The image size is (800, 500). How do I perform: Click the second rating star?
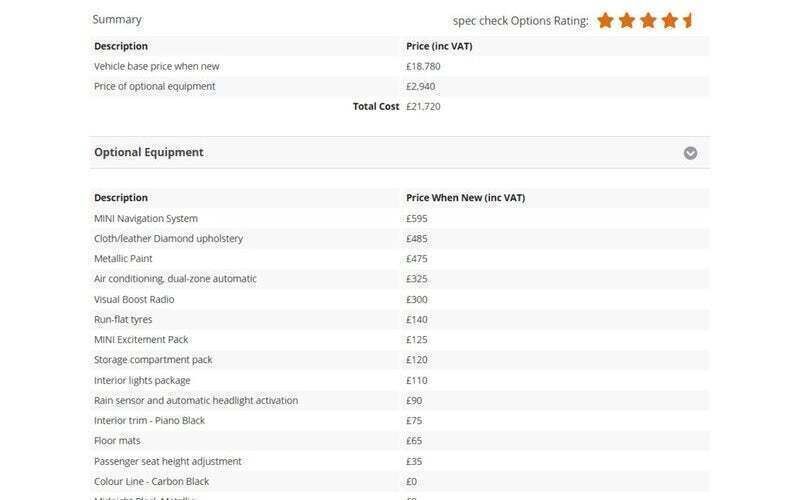(627, 20)
